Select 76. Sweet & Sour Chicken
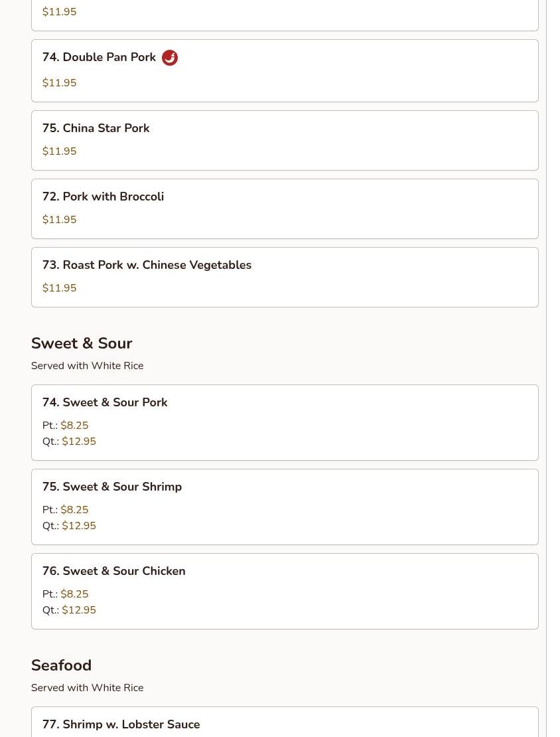 pyautogui.click(x=113, y=571)
